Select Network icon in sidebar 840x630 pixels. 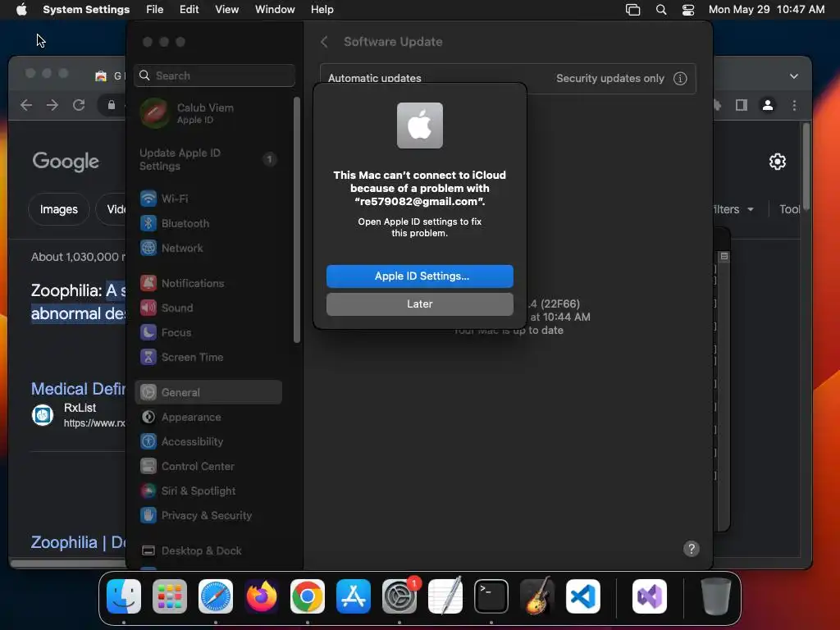point(148,248)
